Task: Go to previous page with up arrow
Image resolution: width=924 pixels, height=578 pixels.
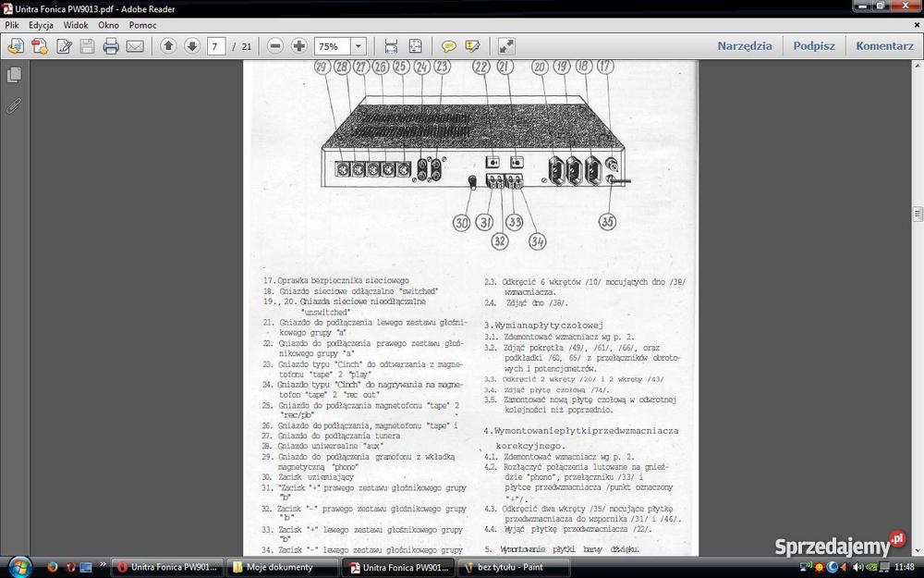Action: pyautogui.click(x=168, y=46)
